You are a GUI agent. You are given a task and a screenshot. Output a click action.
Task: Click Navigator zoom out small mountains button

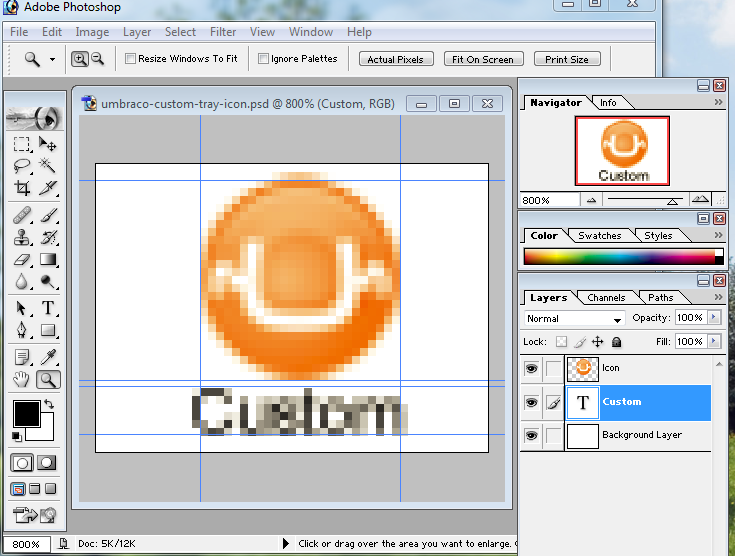591,200
